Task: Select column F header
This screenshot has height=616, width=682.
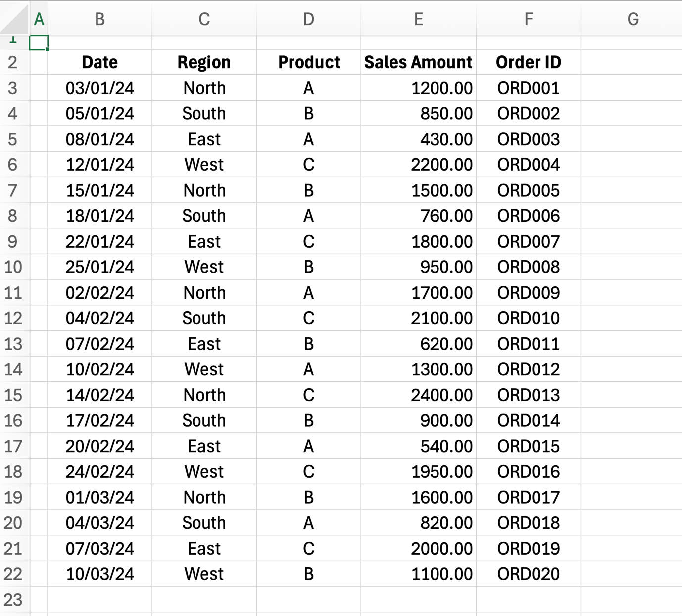Action: [x=528, y=19]
